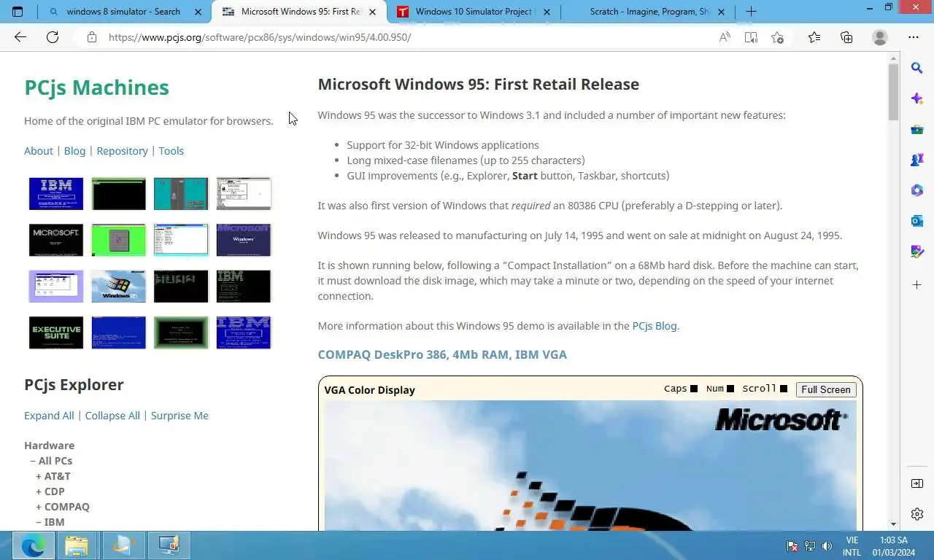The image size is (934, 560).
Task: Open the volume speaker tray icon
Action: pos(827,546)
